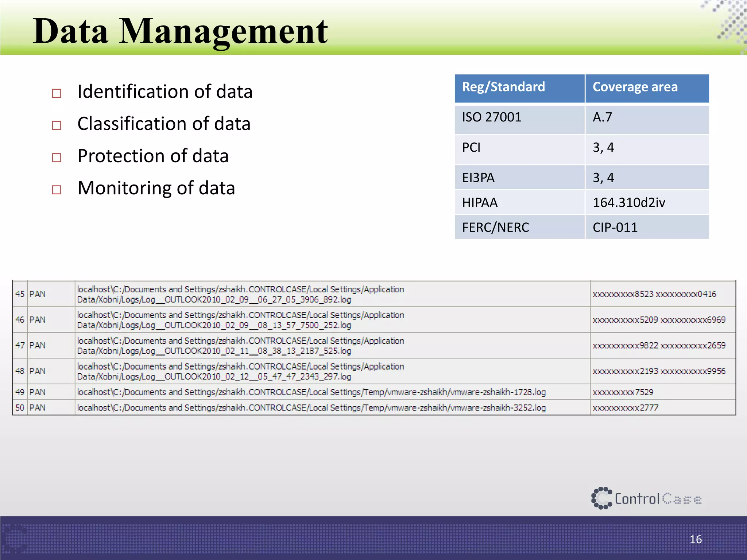Click bullet square beside 'Protection of data'
The width and height of the screenshot is (747, 560).
point(57,157)
